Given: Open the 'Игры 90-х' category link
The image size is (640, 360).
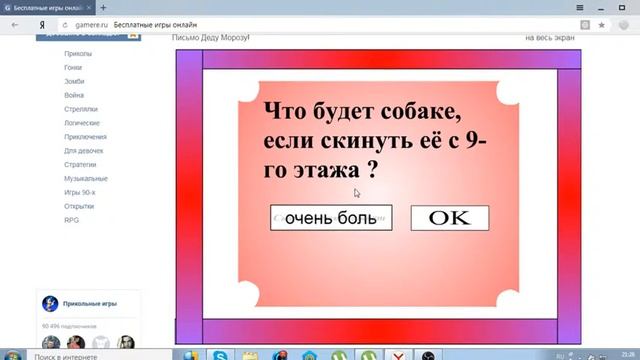Looking at the screenshot, I should (80, 193).
